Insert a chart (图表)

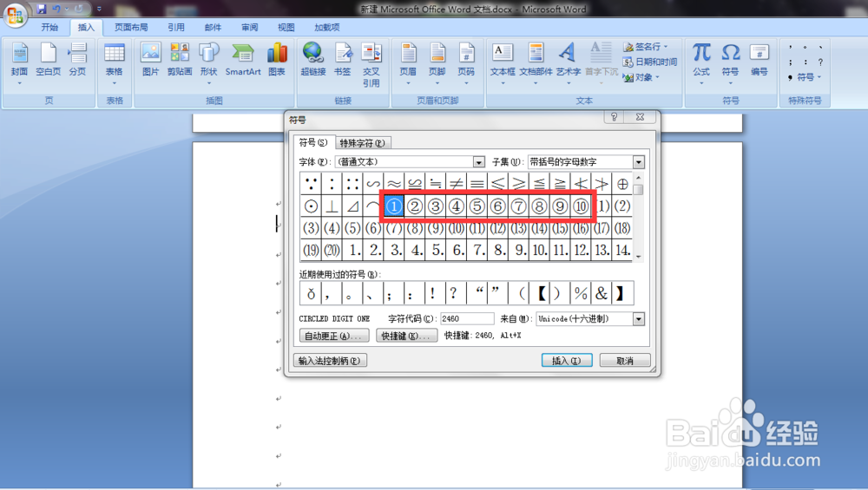(x=277, y=60)
